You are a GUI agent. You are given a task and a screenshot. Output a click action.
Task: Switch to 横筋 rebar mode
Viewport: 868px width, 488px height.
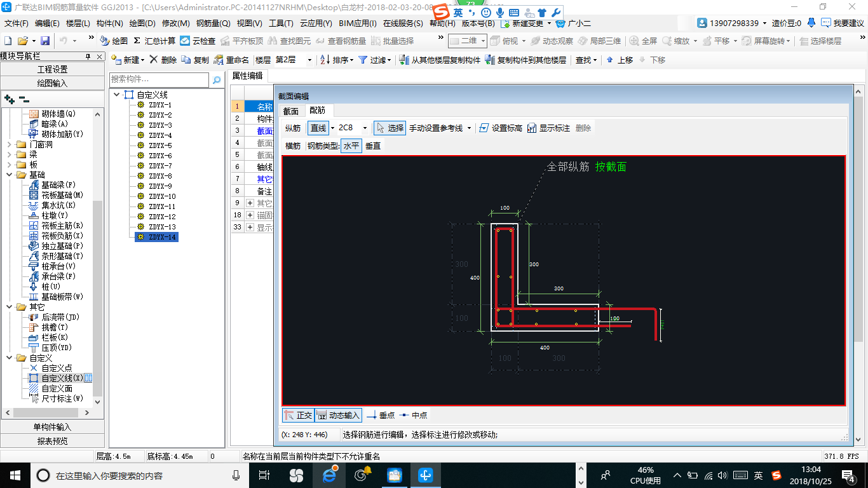tap(293, 146)
